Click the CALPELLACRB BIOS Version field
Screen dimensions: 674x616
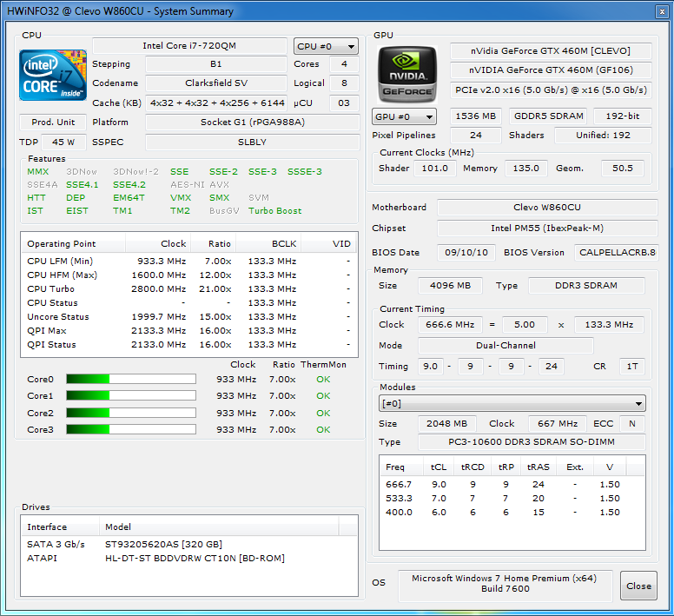click(x=616, y=252)
